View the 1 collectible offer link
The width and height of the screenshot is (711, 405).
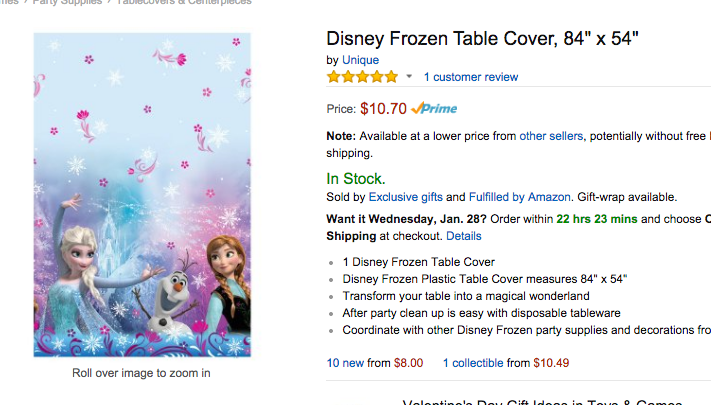tap(473, 363)
